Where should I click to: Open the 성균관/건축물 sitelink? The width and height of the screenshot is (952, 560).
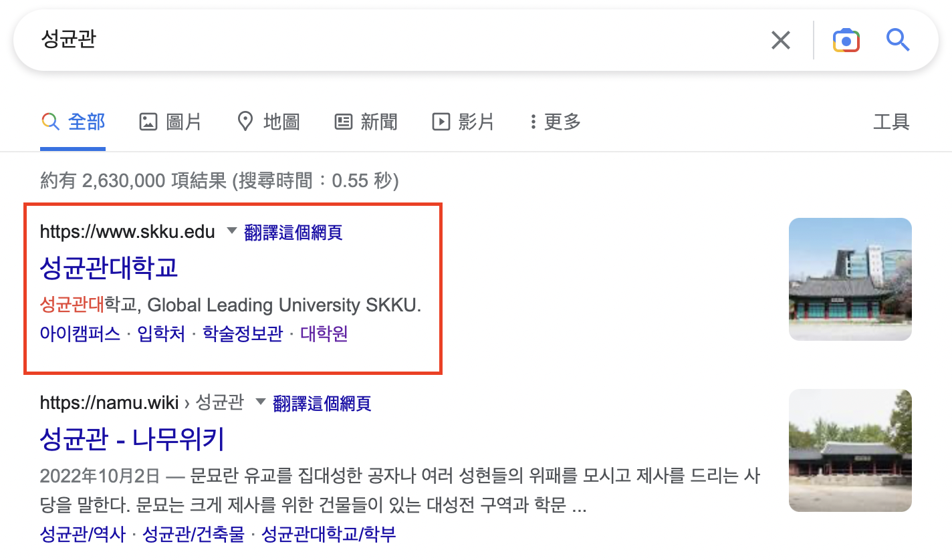[194, 534]
